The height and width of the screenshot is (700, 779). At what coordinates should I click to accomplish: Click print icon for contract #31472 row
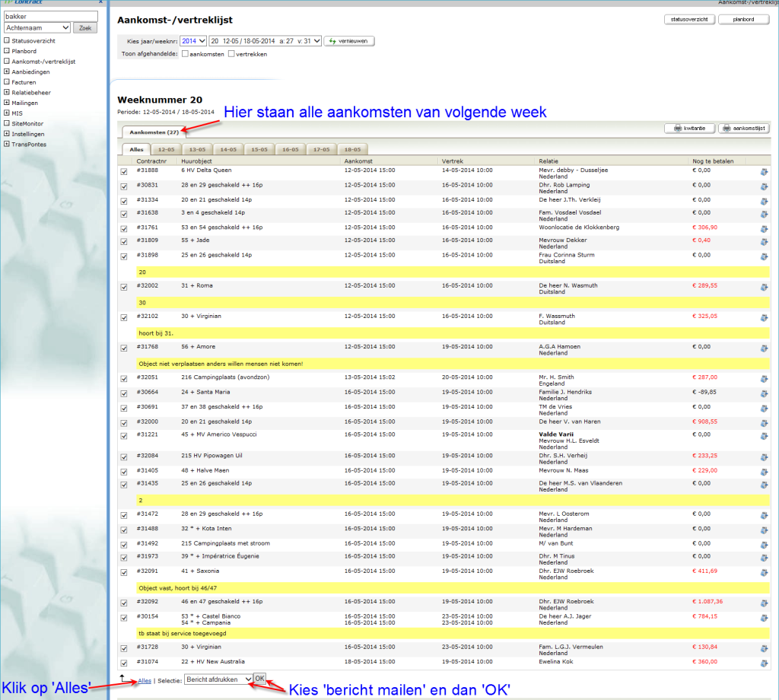(x=763, y=516)
